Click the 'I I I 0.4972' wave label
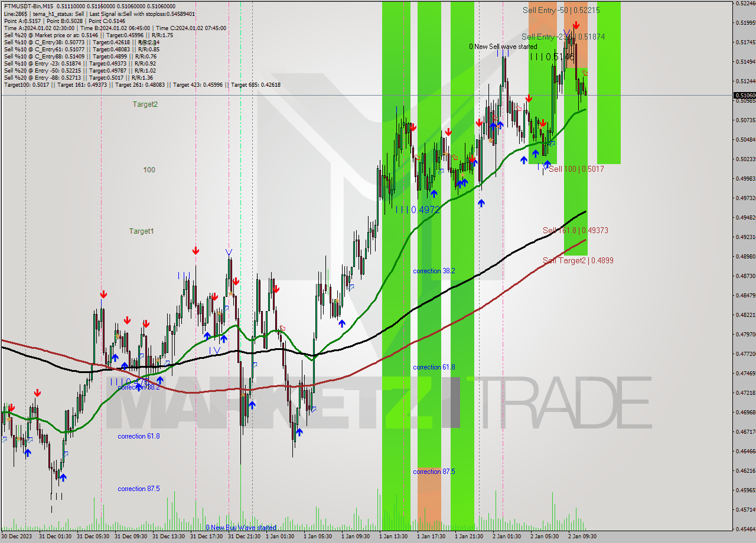This screenshot has width=756, height=543. [x=418, y=210]
